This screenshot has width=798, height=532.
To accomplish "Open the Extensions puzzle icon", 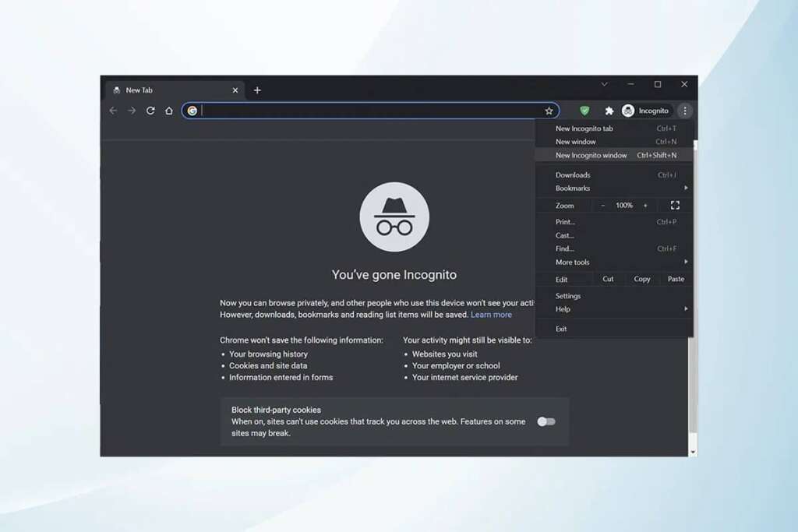I will pyautogui.click(x=609, y=111).
